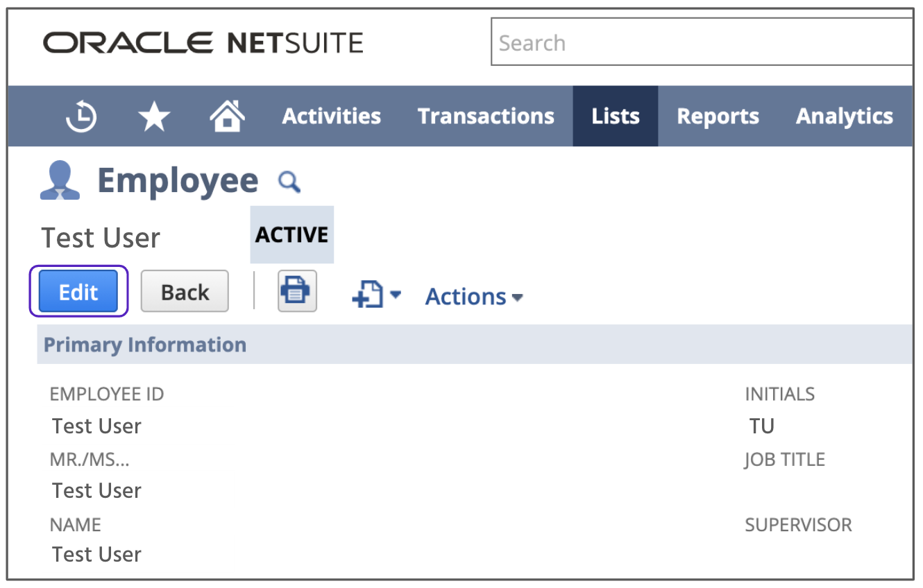This screenshot has height=588, width=923.
Task: Focus the global Search field
Action: click(701, 43)
